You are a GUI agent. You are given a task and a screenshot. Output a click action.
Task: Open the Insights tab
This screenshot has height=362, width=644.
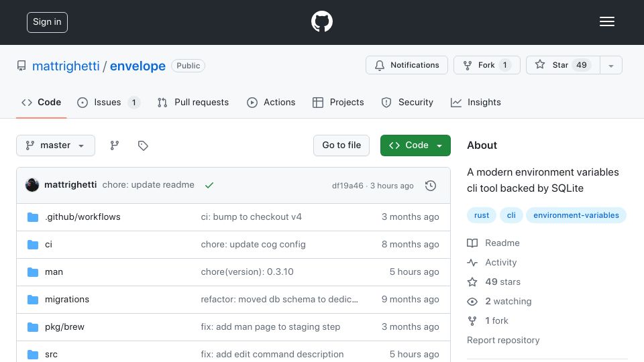click(476, 102)
